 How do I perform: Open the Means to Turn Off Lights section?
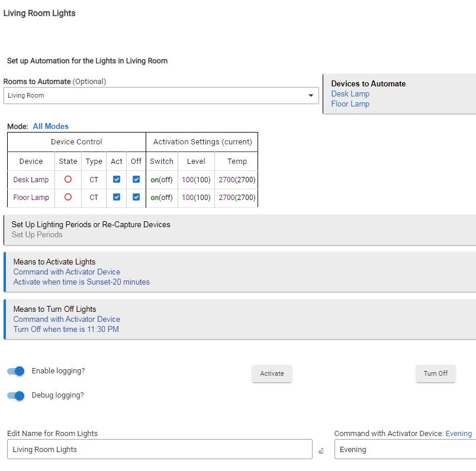239,319
